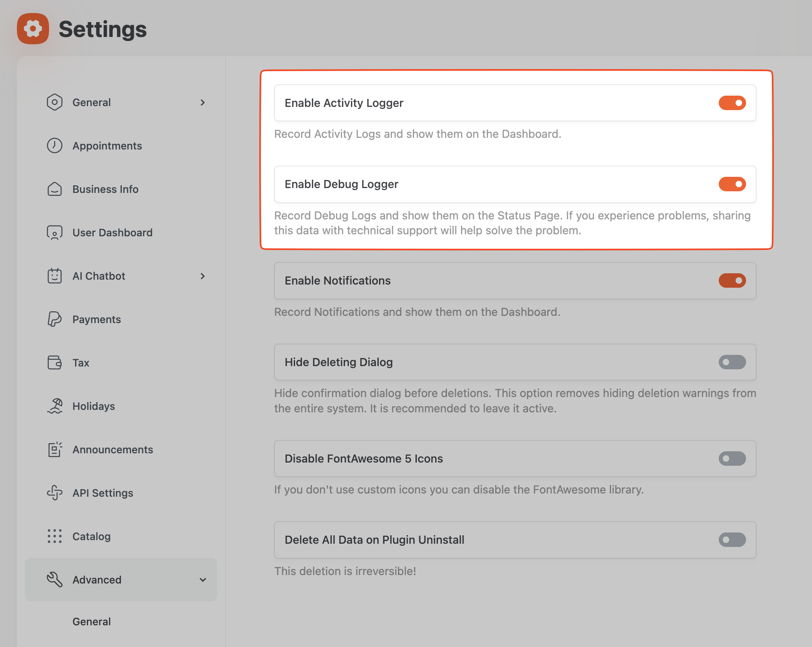812x647 pixels.
Task: Enable Delete All Data on Plugin Uninstall
Action: pos(732,540)
